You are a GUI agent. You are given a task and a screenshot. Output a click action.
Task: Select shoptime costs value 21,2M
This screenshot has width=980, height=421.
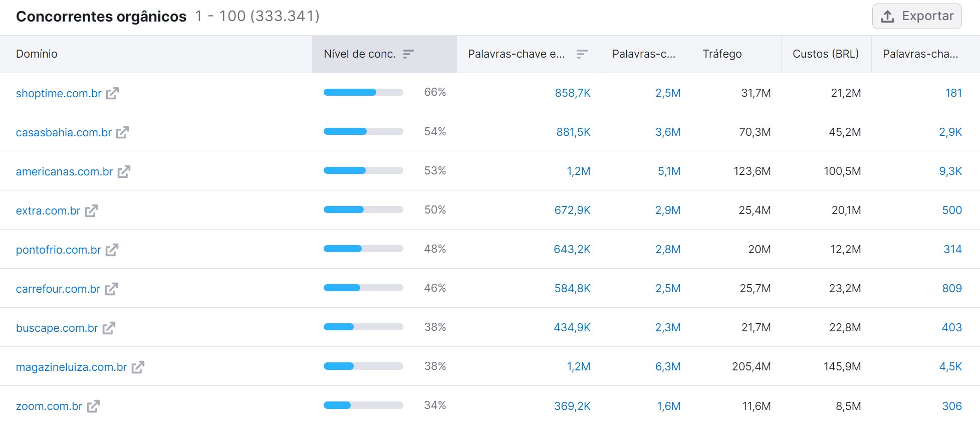click(846, 93)
